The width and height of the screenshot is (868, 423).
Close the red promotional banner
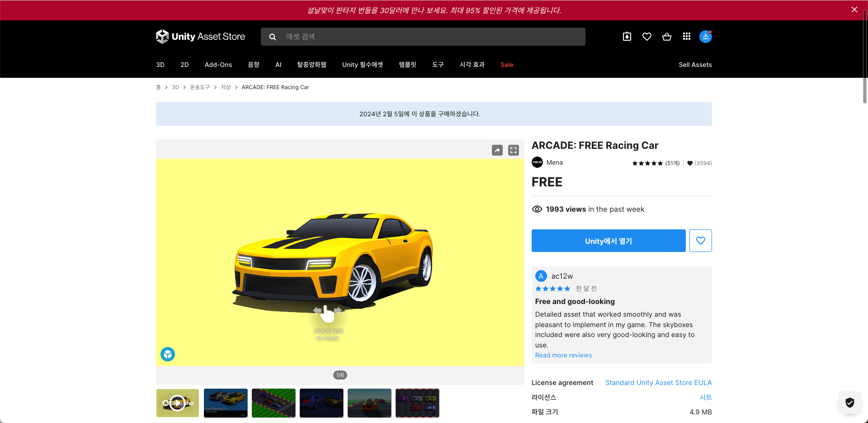point(854,10)
